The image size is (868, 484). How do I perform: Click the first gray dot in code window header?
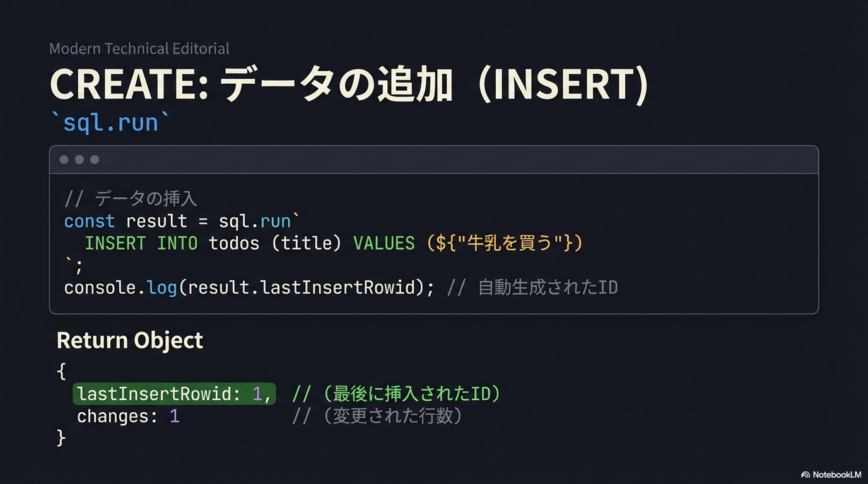pyautogui.click(x=64, y=159)
